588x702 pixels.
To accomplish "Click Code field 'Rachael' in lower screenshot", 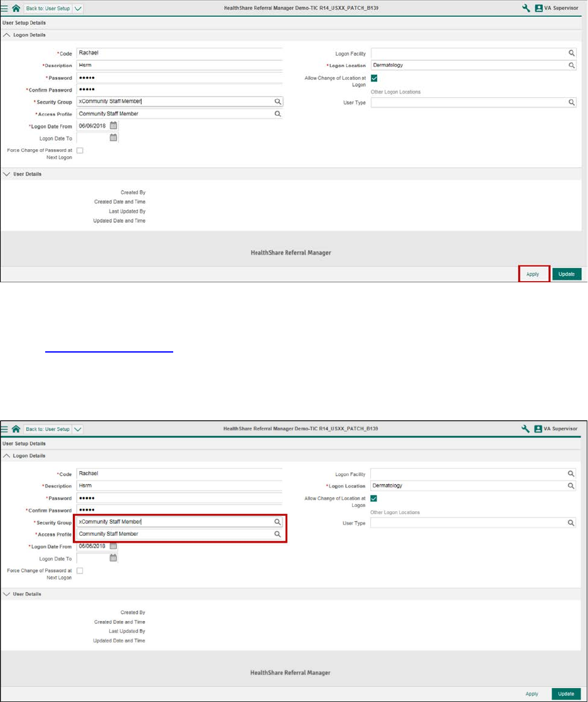I will 179,474.
